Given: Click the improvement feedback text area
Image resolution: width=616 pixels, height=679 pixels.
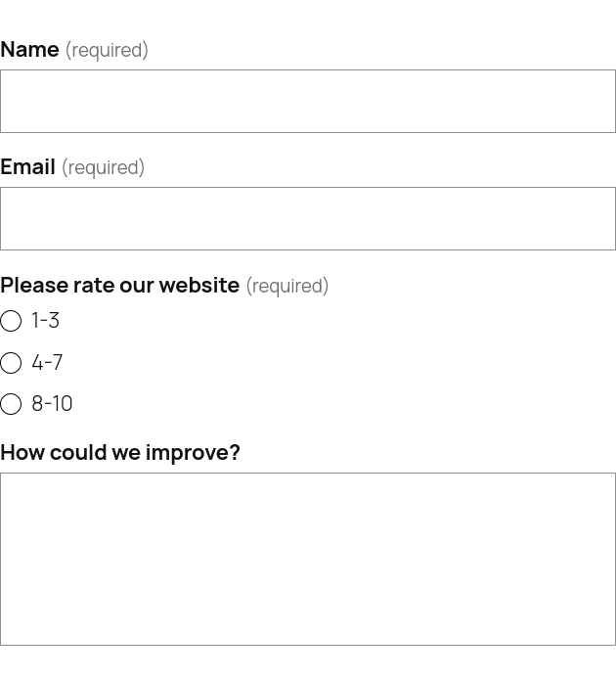Looking at the screenshot, I should pos(307,559).
